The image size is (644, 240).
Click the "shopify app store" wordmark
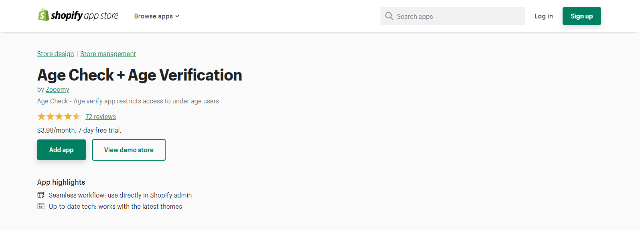85,16
